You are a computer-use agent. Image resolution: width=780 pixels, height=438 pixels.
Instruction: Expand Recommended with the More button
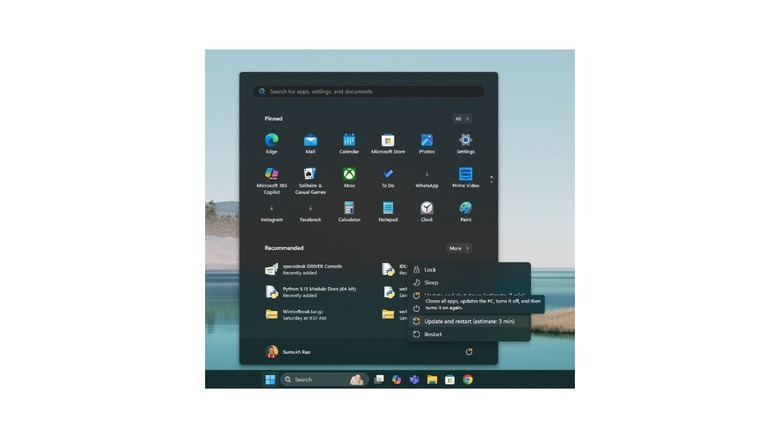459,248
